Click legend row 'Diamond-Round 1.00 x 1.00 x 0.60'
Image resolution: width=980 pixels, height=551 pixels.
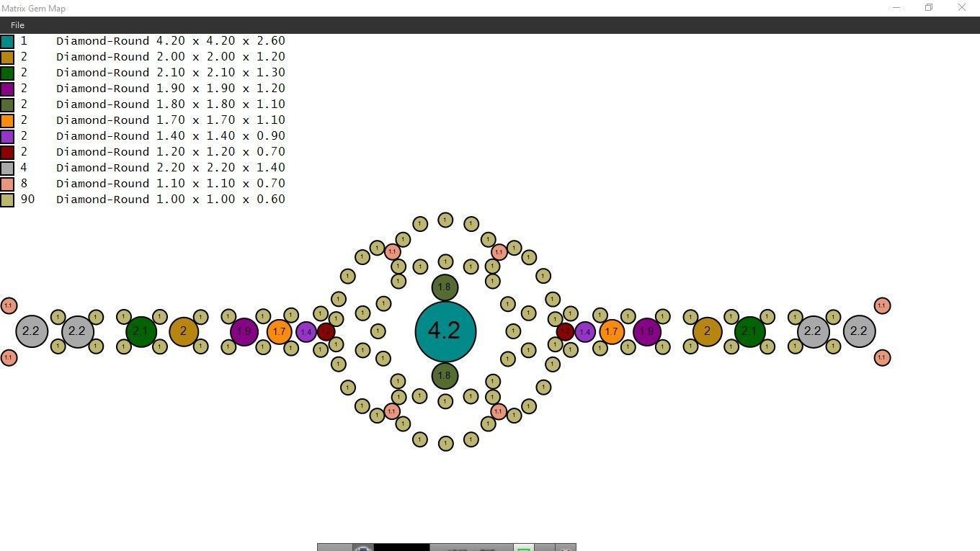[171, 200]
